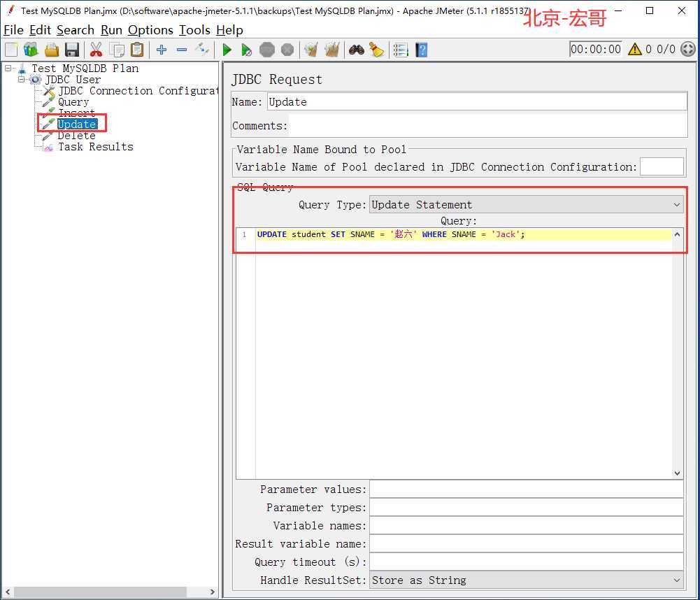Click tree panel scroll right arrow

pyautogui.click(x=212, y=592)
